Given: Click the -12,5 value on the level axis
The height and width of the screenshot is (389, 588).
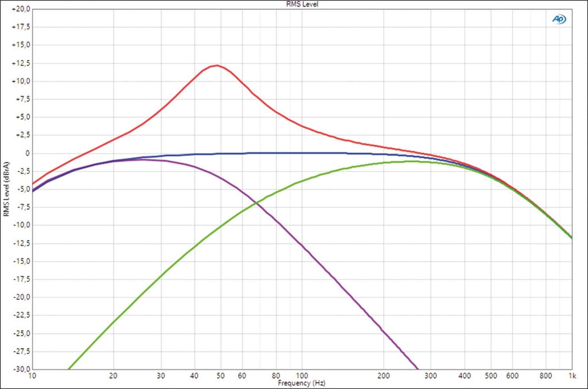Looking at the screenshot, I should click(22, 243).
